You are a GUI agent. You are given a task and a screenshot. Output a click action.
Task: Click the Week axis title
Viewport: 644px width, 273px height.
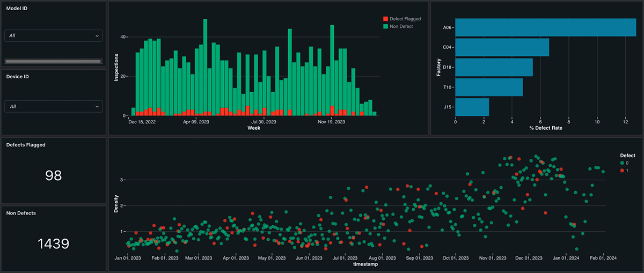click(254, 128)
